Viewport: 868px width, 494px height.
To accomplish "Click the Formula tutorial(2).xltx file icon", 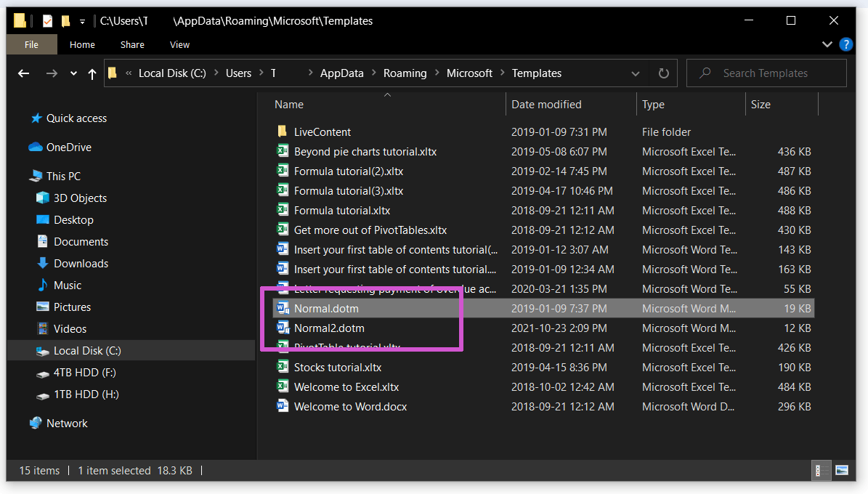I will pos(283,171).
